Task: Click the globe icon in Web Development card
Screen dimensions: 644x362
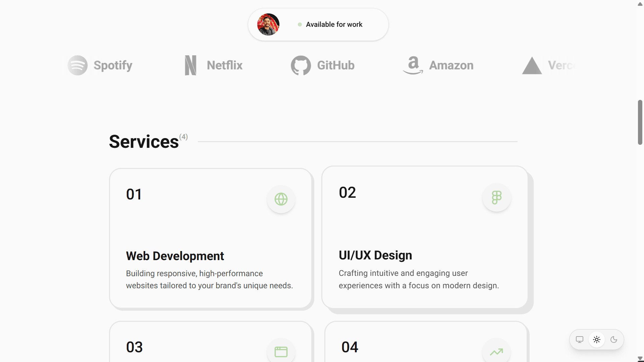Action: 281,199
